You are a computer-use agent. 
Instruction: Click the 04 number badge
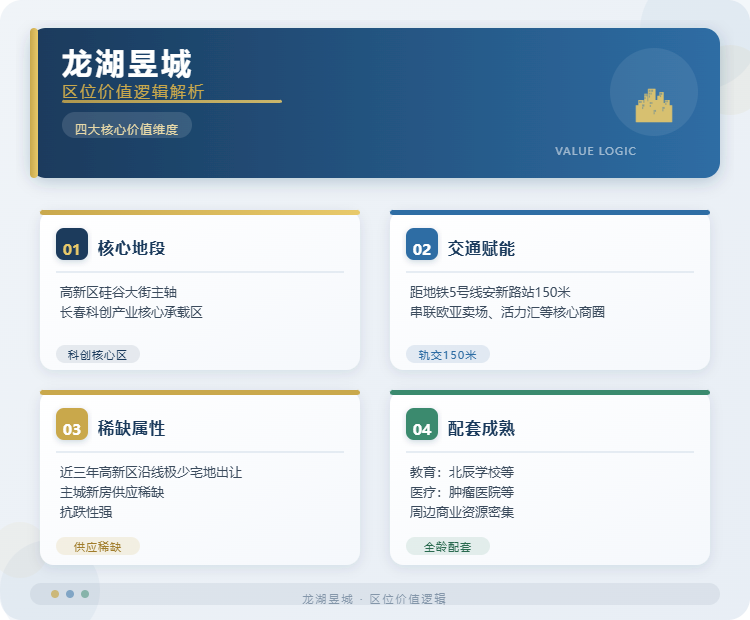click(x=422, y=424)
